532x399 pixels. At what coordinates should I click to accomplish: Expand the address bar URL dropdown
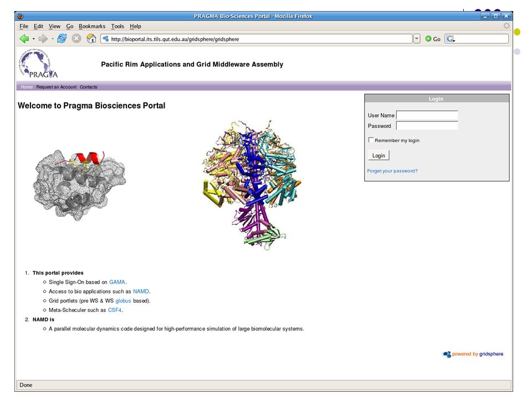[x=417, y=39]
